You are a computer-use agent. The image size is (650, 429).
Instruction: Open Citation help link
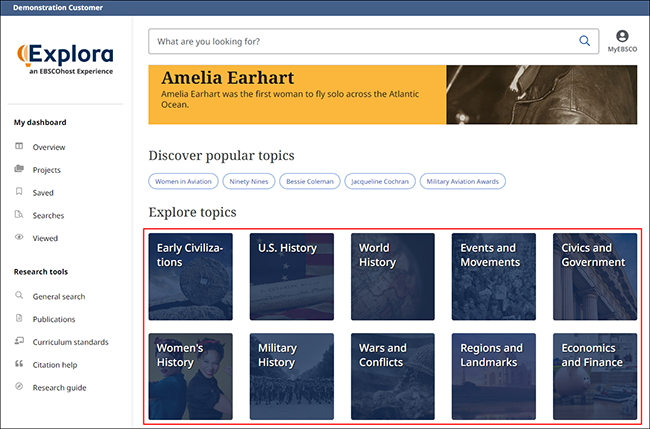tap(55, 365)
